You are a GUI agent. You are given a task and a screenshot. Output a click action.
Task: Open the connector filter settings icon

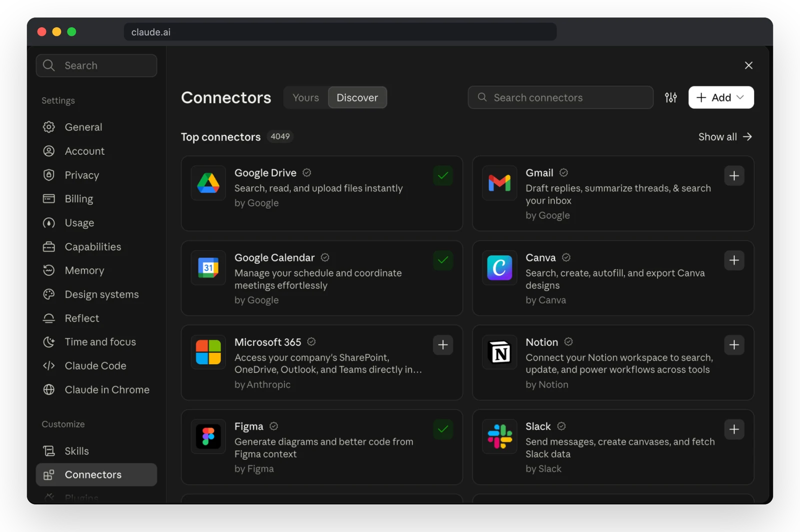pyautogui.click(x=670, y=97)
